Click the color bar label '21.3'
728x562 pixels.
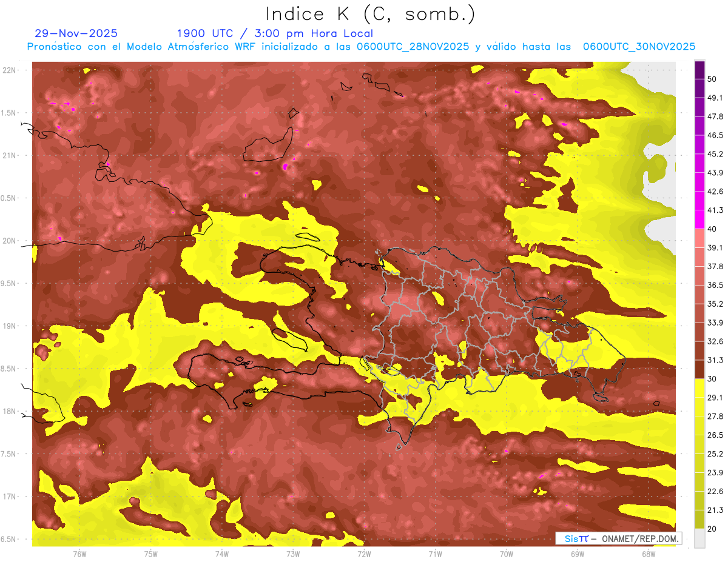(x=715, y=510)
